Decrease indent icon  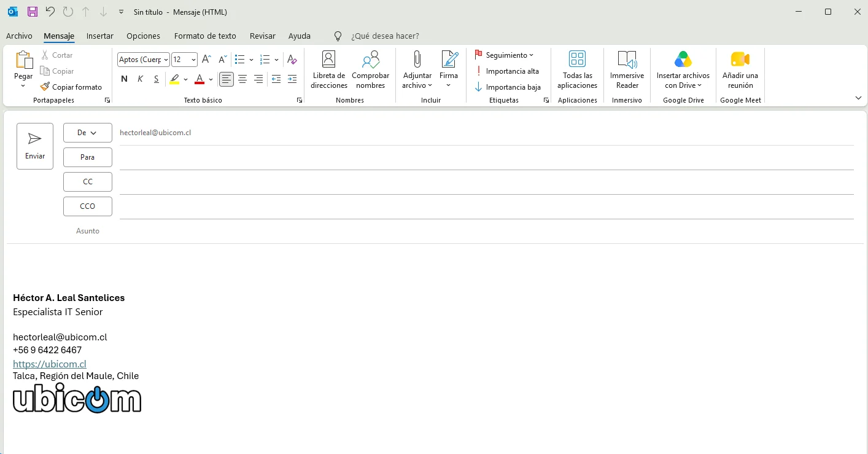(276, 79)
